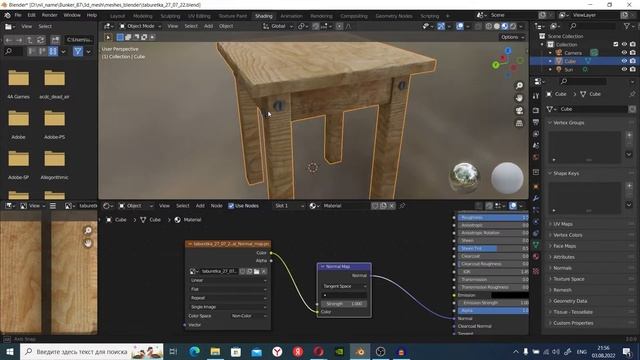This screenshot has height=360, width=640.
Task: Click the Windows Start button
Action: (x=9, y=351)
